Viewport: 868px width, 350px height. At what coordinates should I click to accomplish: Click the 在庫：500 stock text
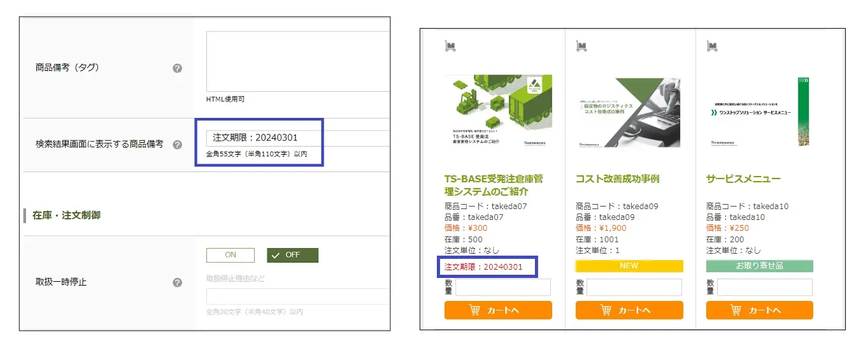coord(464,239)
